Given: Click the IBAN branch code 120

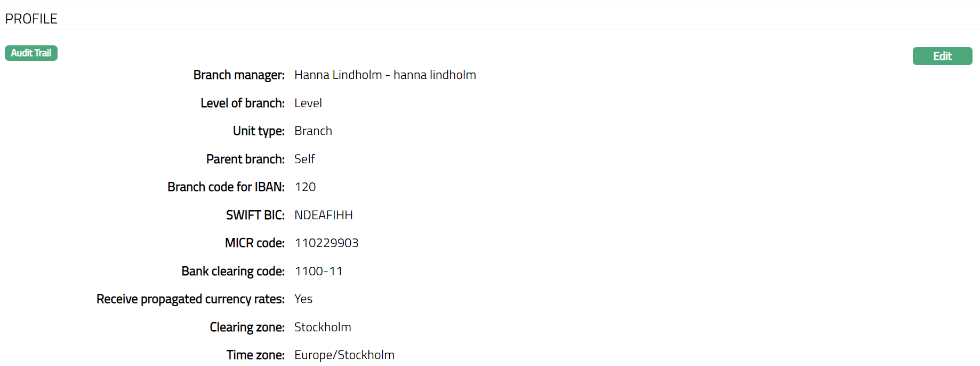Looking at the screenshot, I should (x=305, y=187).
